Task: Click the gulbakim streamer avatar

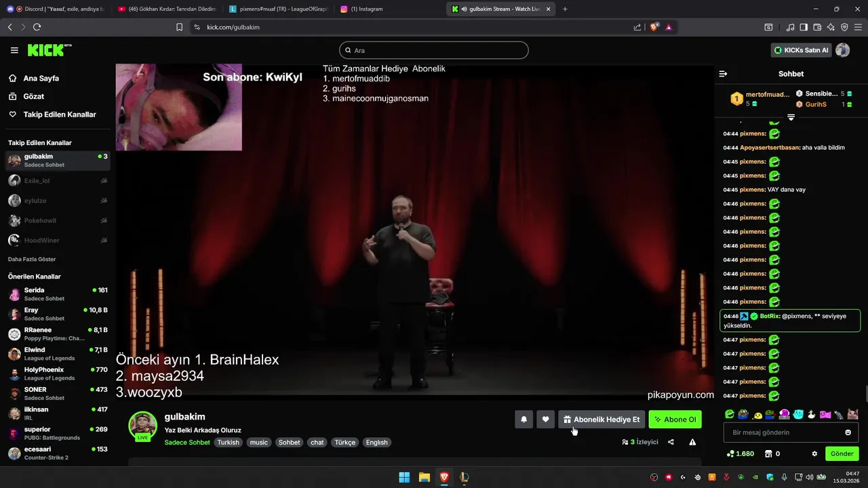Action: [142, 425]
